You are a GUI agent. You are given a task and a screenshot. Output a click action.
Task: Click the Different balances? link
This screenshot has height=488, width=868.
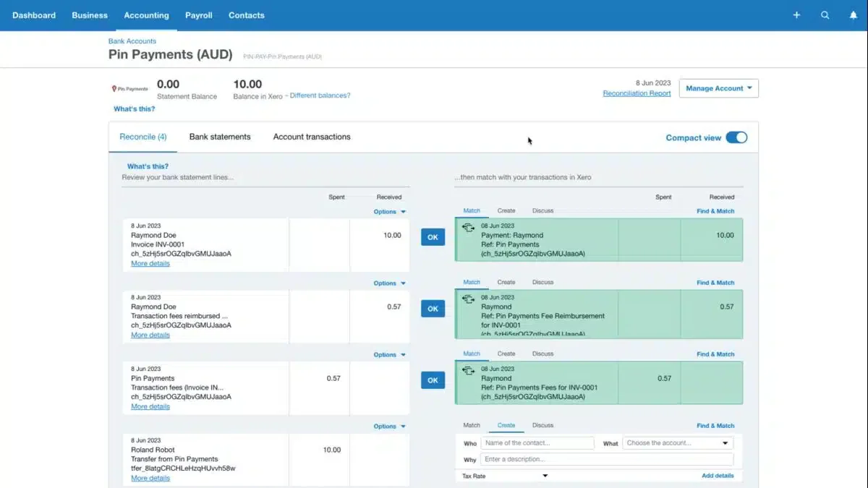pyautogui.click(x=320, y=95)
